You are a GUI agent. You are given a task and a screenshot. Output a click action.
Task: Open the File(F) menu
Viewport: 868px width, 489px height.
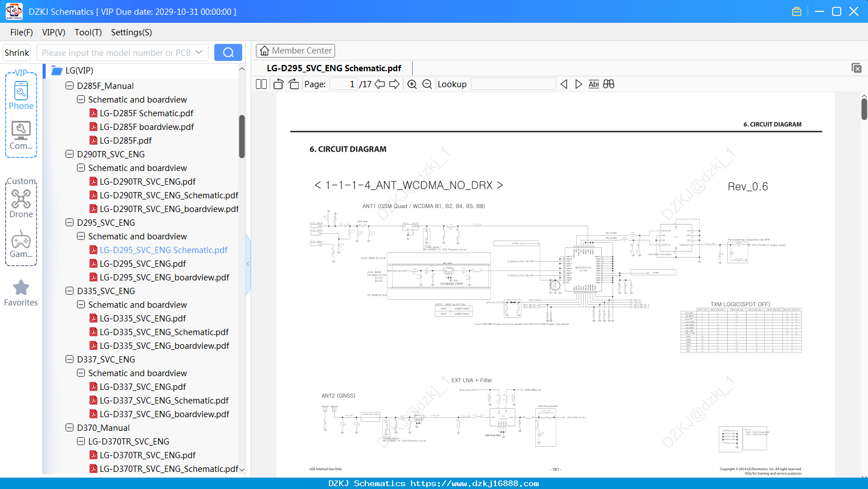pyautogui.click(x=22, y=32)
